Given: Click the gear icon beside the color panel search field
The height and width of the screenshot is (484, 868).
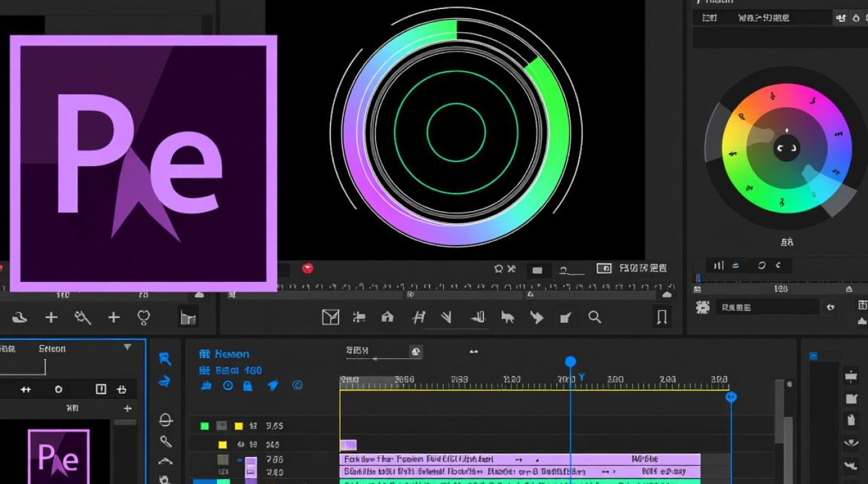Looking at the screenshot, I should tap(703, 307).
